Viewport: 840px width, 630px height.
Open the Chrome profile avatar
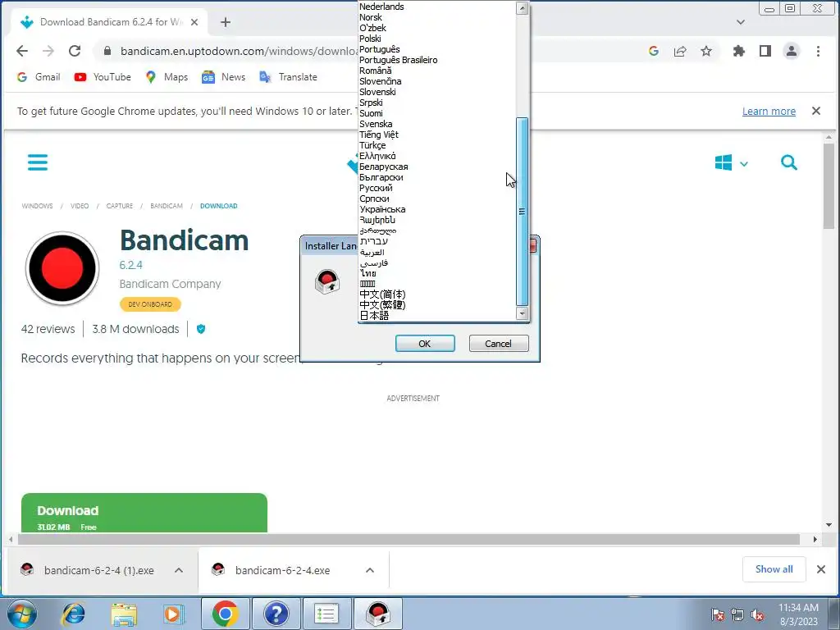pos(792,51)
